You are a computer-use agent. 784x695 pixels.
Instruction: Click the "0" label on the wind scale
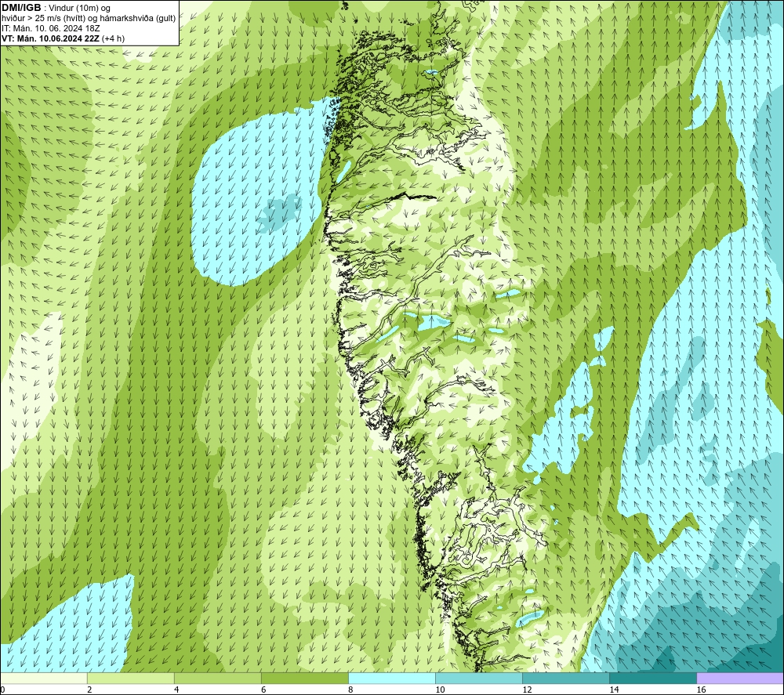tap(2, 690)
